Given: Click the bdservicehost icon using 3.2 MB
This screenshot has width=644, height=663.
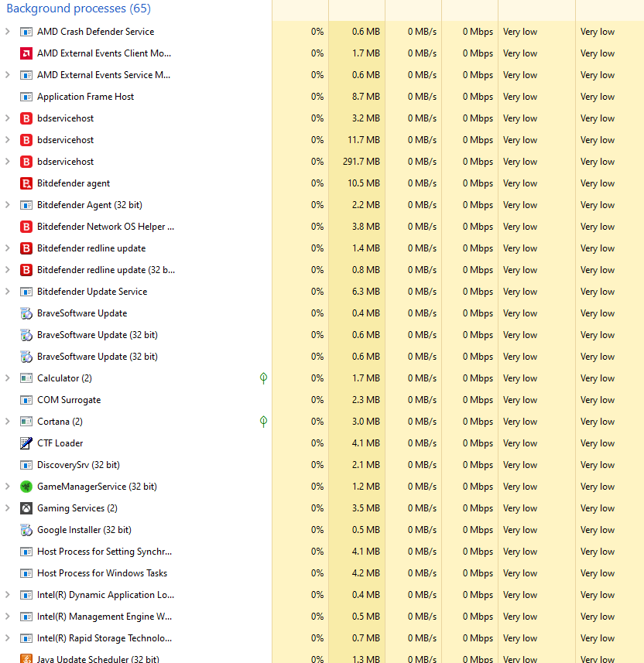Looking at the screenshot, I should [26, 118].
